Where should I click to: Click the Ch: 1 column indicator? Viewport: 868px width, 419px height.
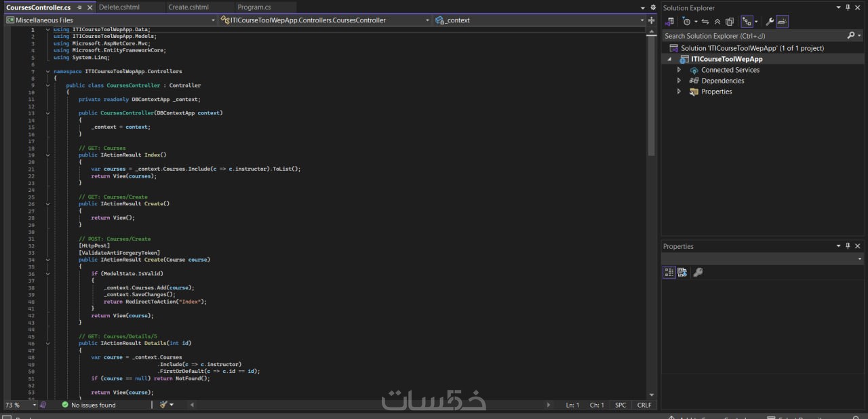click(x=597, y=405)
